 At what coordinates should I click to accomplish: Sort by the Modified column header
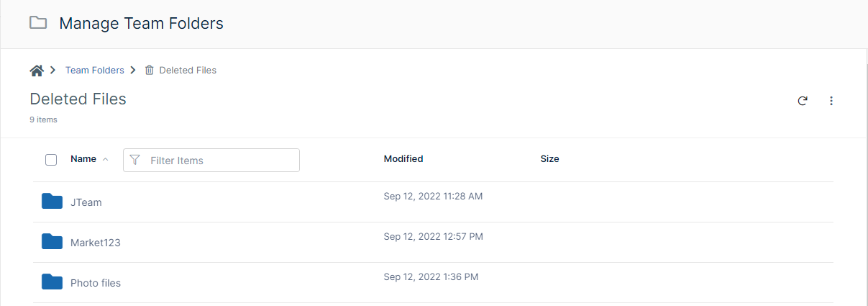pyautogui.click(x=403, y=159)
